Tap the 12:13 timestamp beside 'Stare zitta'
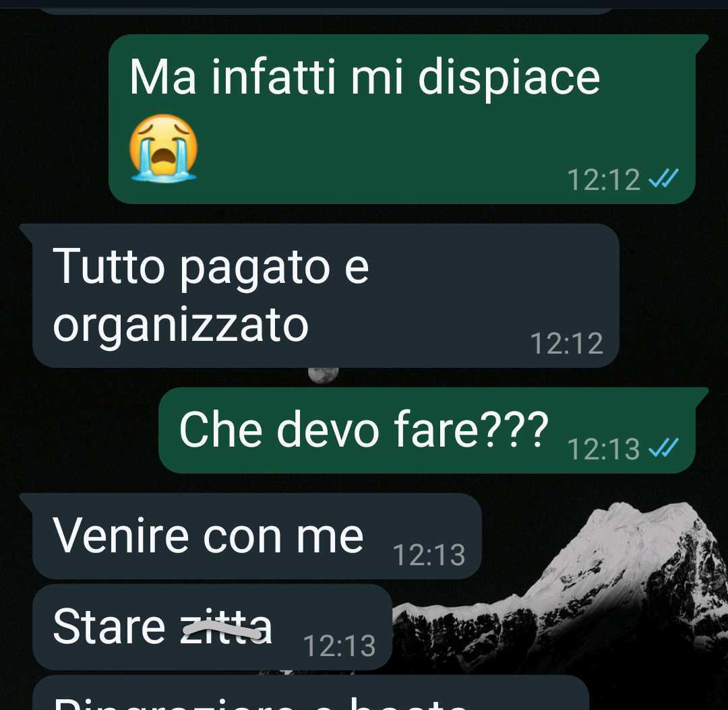This screenshot has height=710, width=728. pyautogui.click(x=339, y=645)
